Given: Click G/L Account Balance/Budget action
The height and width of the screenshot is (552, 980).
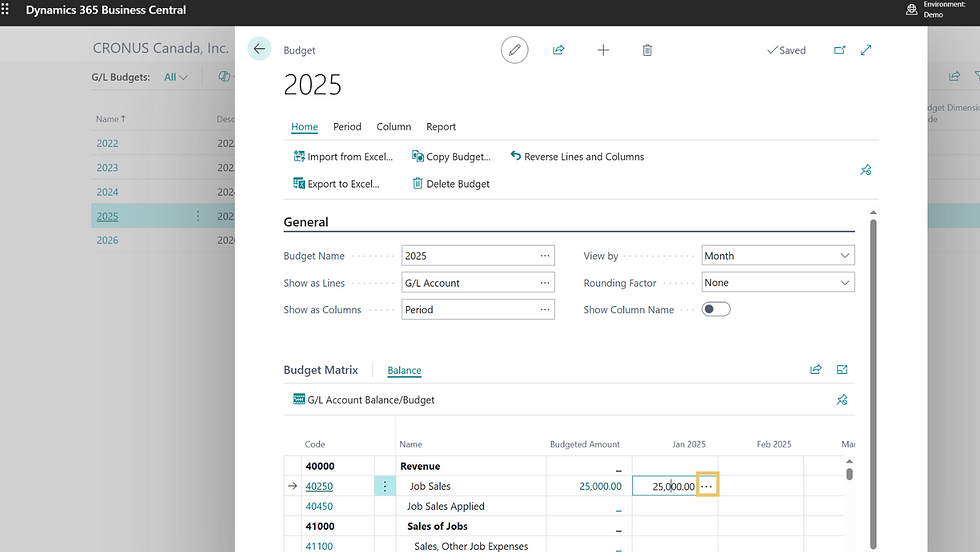Looking at the screenshot, I should pos(364,399).
